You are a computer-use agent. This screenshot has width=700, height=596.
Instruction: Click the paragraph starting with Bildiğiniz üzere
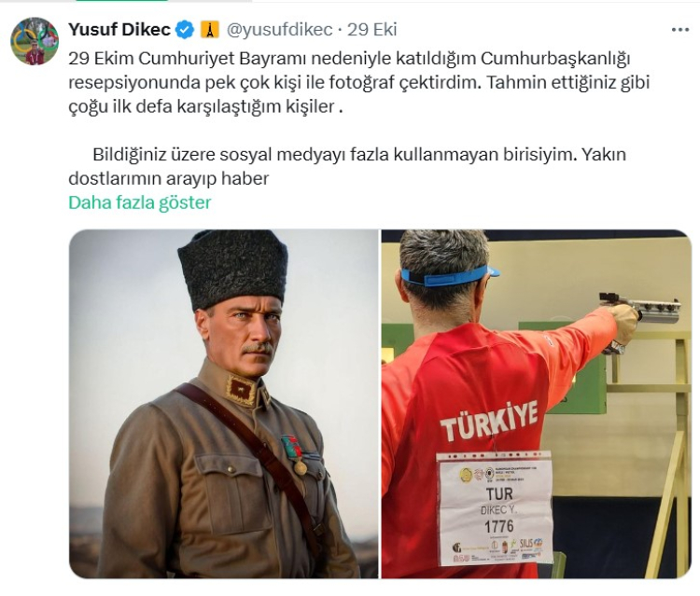tap(347, 166)
